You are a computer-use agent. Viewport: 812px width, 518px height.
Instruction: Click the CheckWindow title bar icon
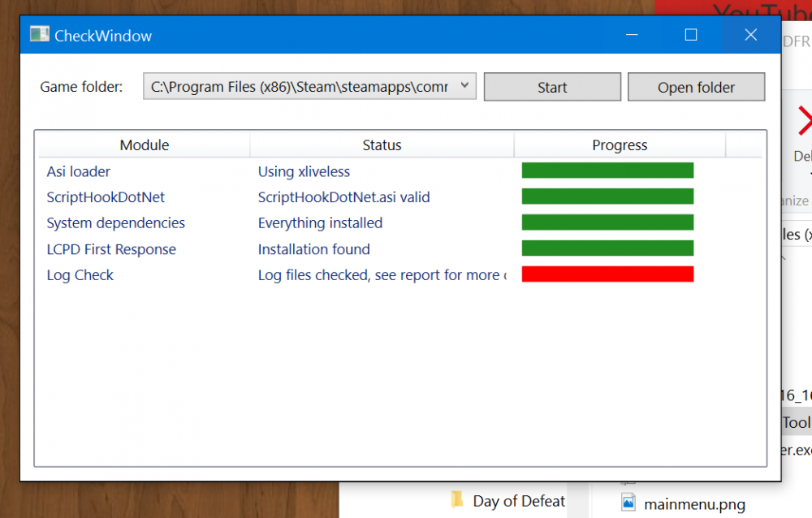[39, 35]
